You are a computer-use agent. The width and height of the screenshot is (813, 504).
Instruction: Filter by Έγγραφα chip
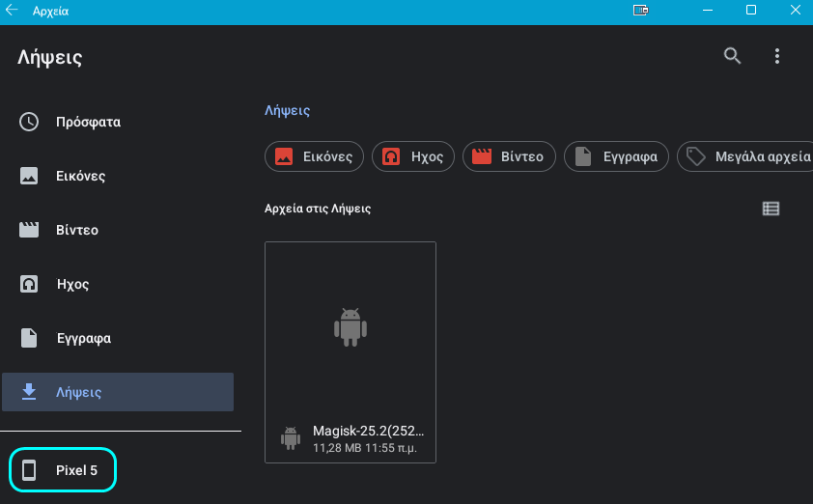point(616,156)
